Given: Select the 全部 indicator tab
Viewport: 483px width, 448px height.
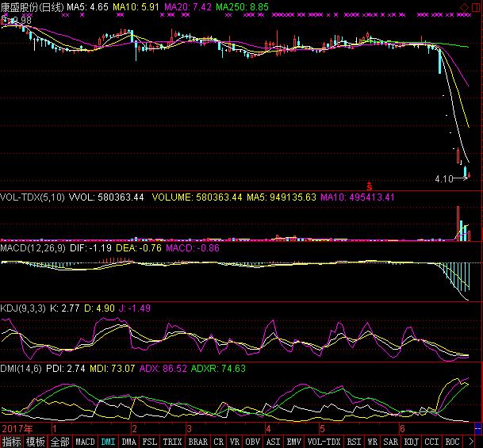Looking at the screenshot, I should pos(59,442).
